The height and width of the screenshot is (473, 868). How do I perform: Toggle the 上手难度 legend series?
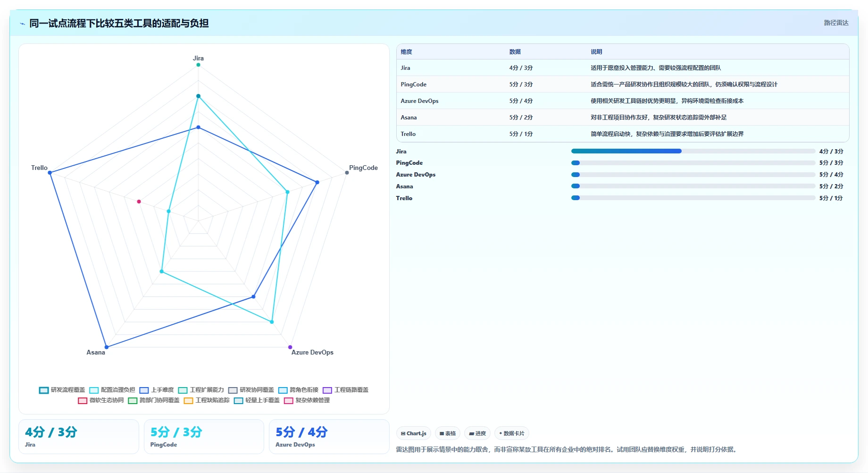[x=157, y=390]
